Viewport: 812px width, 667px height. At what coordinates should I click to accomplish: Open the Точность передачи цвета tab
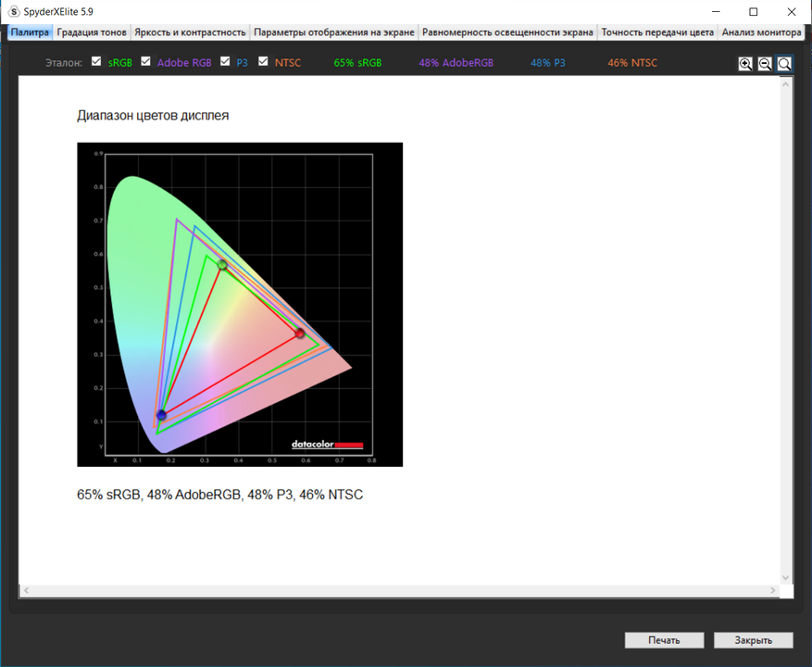[657, 32]
